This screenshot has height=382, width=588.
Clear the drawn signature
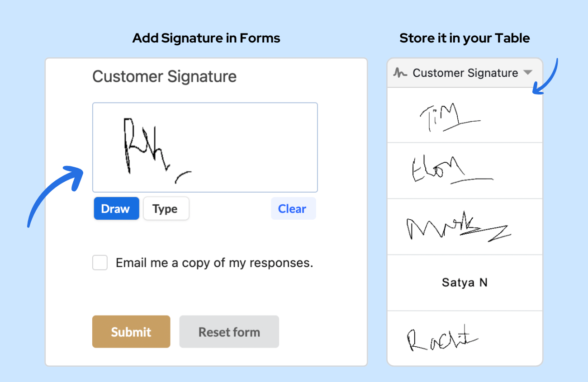pos(293,209)
